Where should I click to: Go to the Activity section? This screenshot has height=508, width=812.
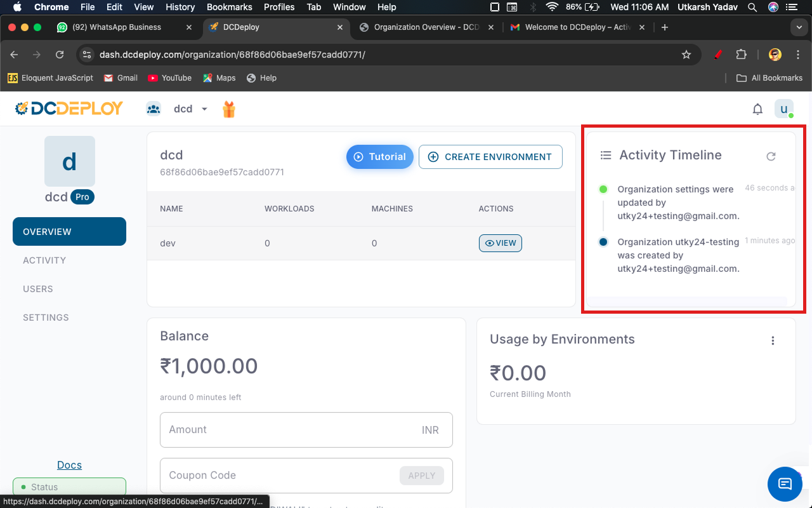pos(44,260)
